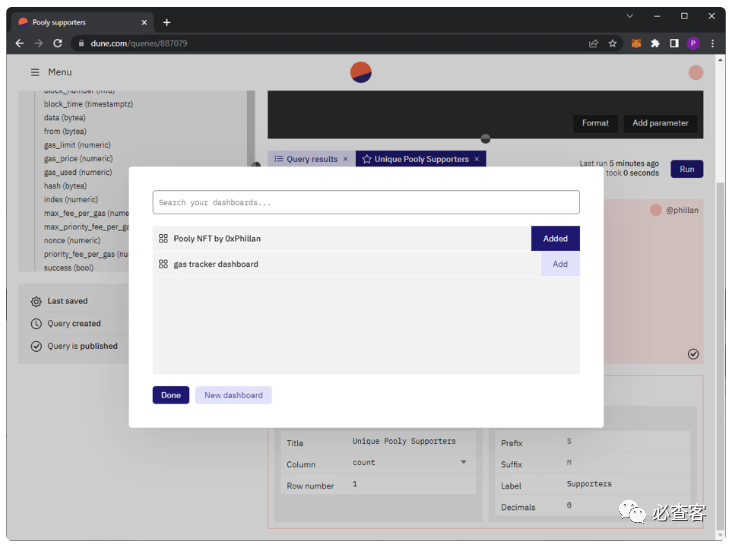This screenshot has width=730, height=545.
Task: Go back in browser history
Action: tap(20, 43)
